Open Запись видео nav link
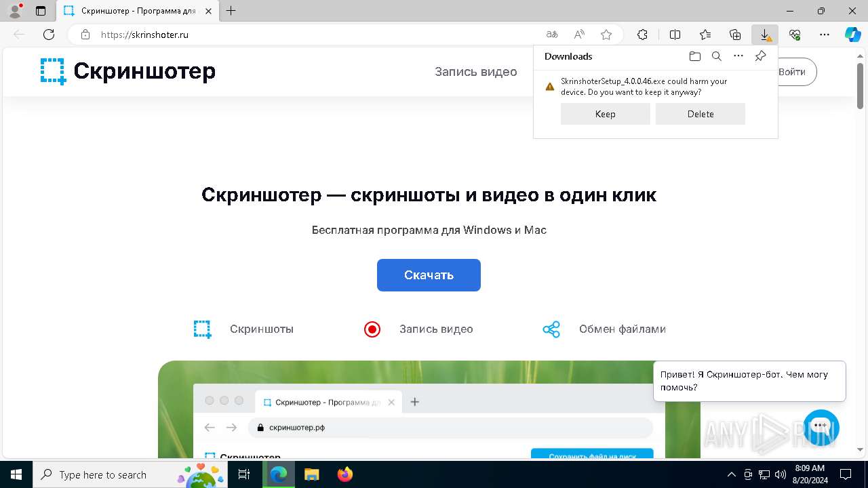 click(x=476, y=72)
